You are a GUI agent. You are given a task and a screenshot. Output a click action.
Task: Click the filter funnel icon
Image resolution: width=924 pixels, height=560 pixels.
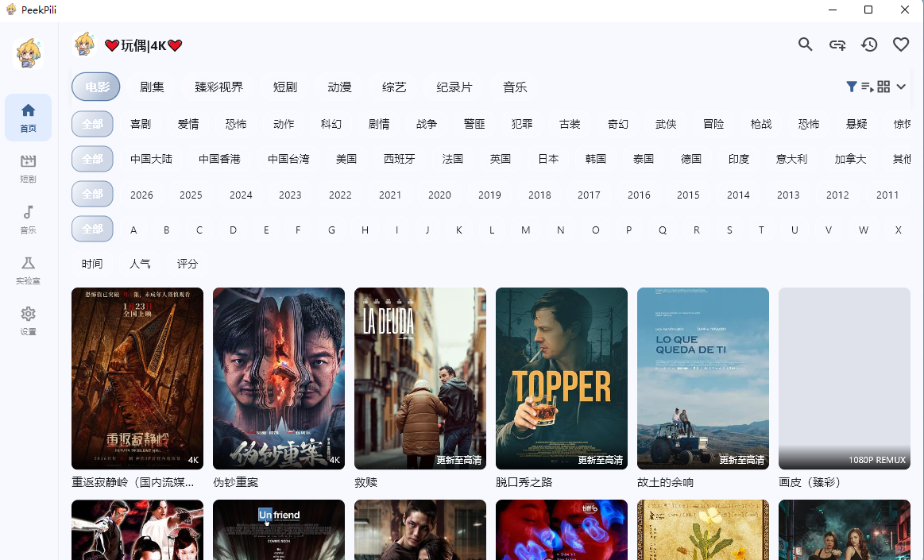click(852, 87)
